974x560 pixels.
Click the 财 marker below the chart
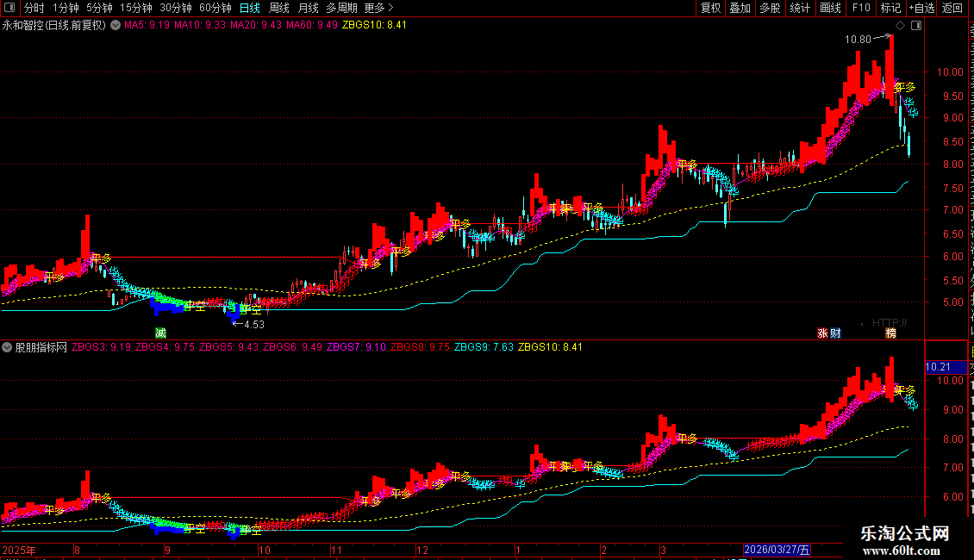pyautogui.click(x=835, y=333)
